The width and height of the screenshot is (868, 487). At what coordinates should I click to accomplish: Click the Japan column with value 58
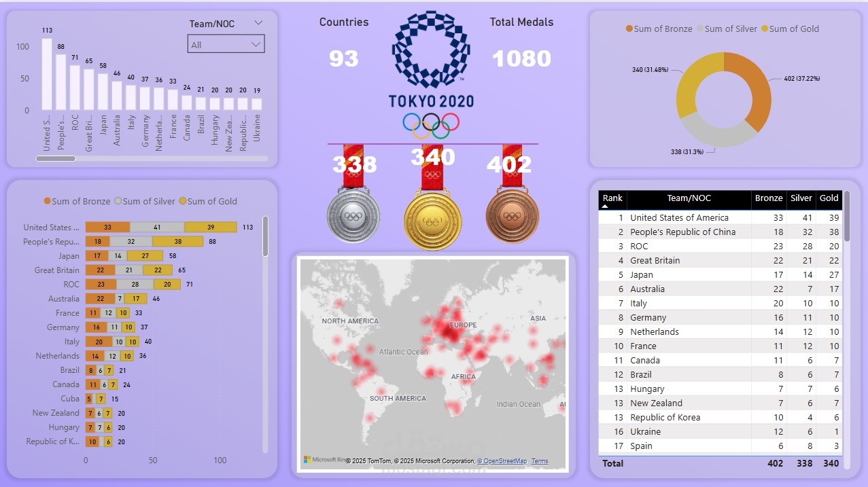[x=103, y=92]
